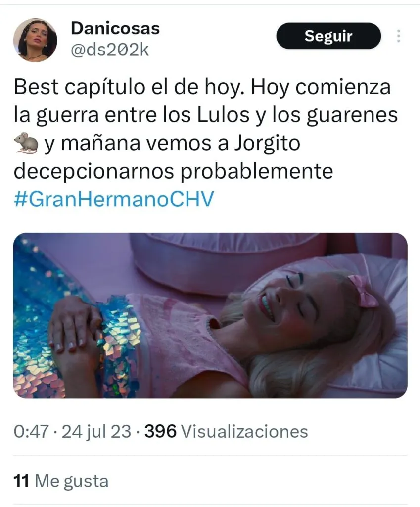Click the 396 Visualizaciones count
Image resolution: width=420 pixels, height=507 pixels.
click(226, 431)
